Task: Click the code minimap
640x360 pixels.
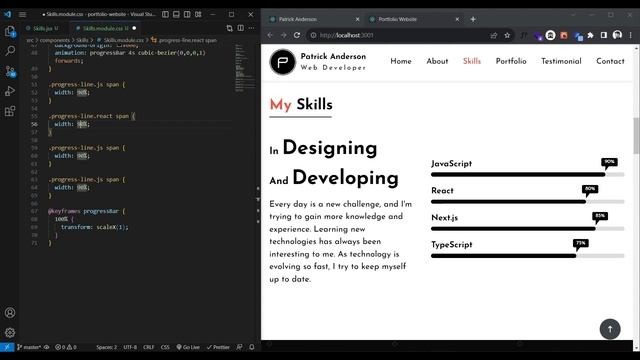Action: click(245, 67)
